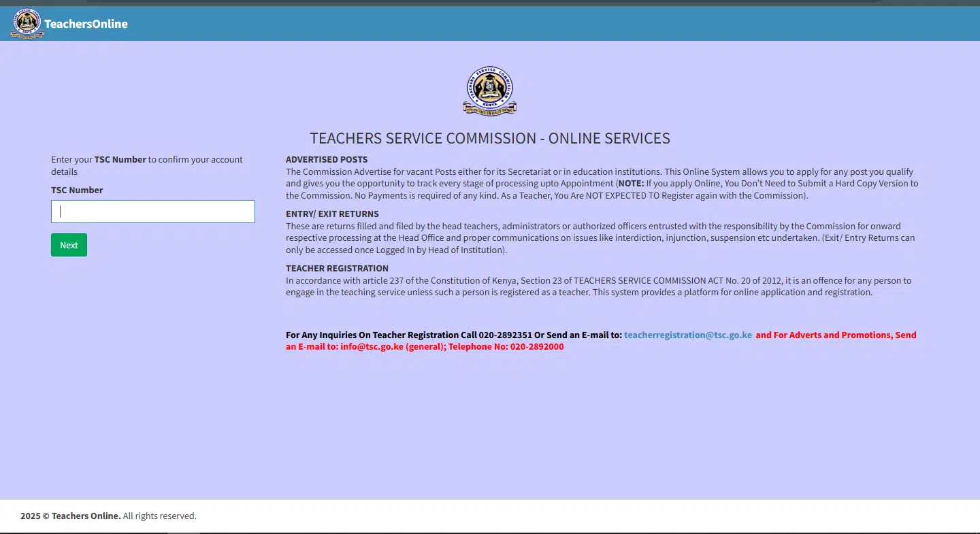Click the TSC crest logo in header

[x=27, y=24]
